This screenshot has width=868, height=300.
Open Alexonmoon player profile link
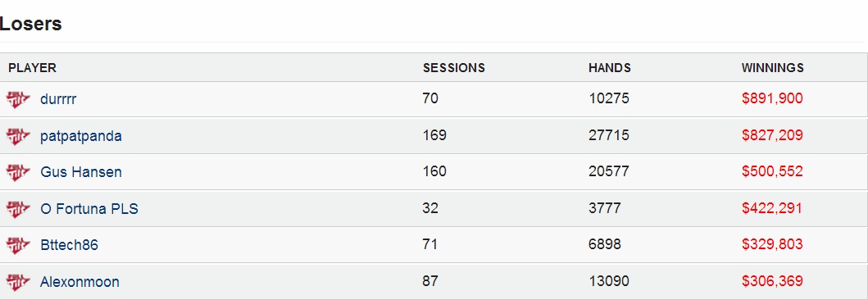click(80, 282)
